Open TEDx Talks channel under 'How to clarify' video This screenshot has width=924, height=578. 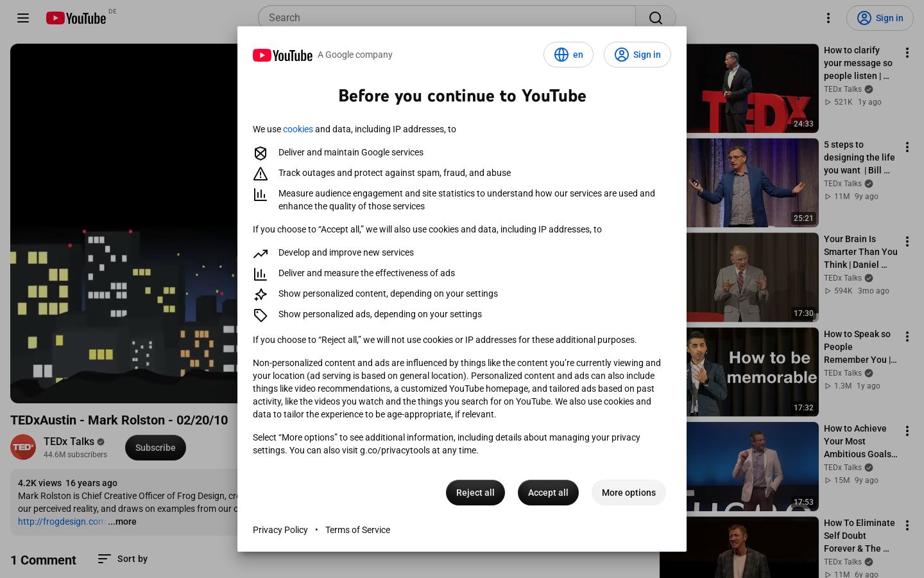(x=843, y=89)
